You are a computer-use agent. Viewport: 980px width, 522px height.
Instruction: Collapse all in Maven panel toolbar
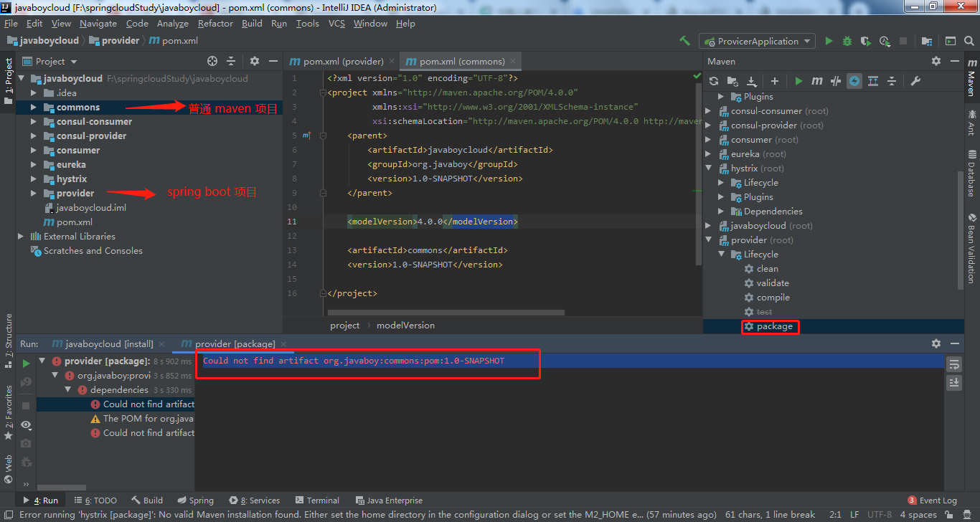(x=892, y=81)
